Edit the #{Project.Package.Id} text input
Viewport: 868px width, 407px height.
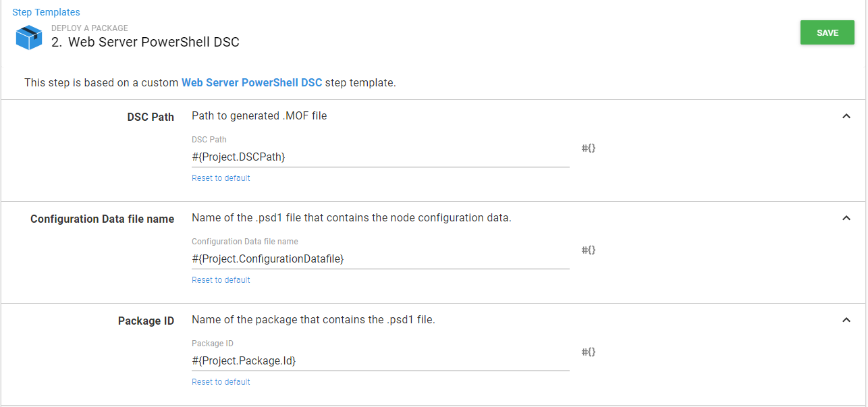[380, 360]
